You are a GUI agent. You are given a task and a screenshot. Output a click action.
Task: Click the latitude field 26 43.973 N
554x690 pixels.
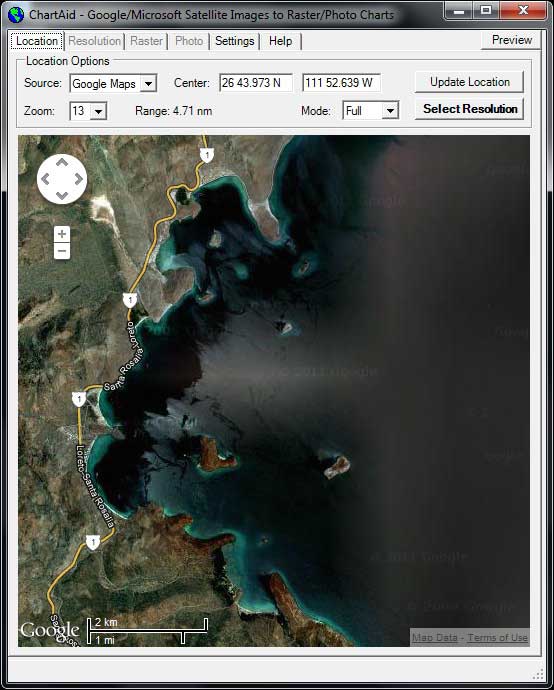256,83
